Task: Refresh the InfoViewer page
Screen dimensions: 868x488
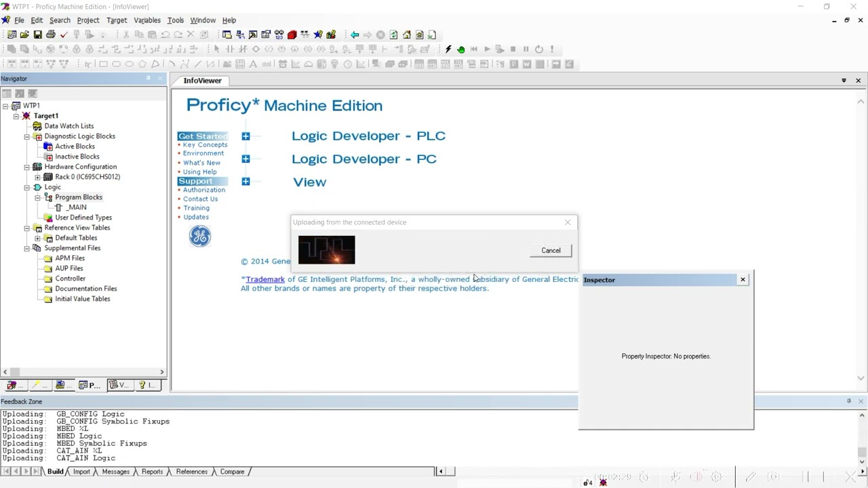Action: pos(393,35)
